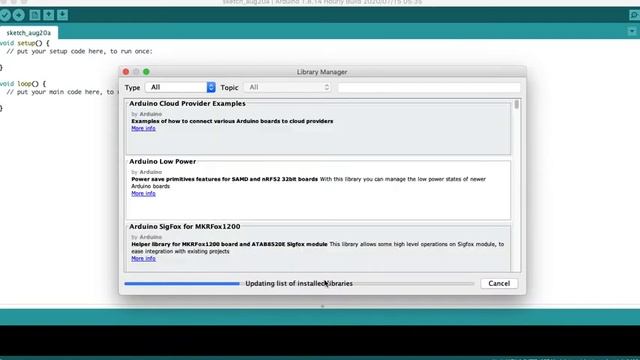Click the green zoom button of Library Manager

point(146,72)
